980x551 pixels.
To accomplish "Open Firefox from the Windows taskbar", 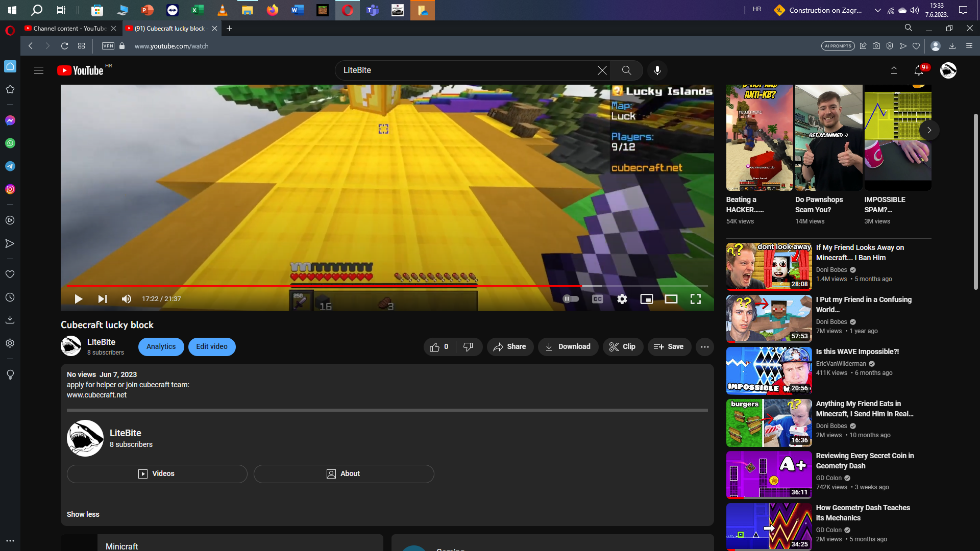I will coord(273,10).
